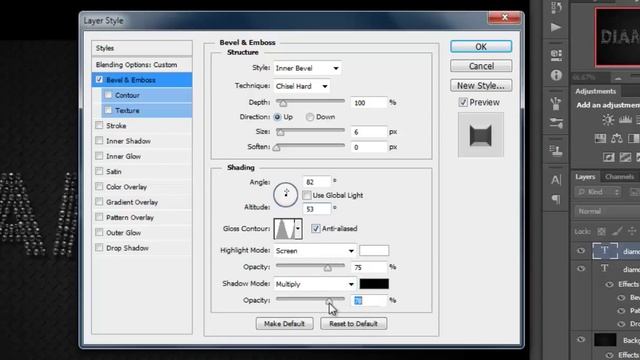Check the Inner Shadow checkbox

coord(99,140)
